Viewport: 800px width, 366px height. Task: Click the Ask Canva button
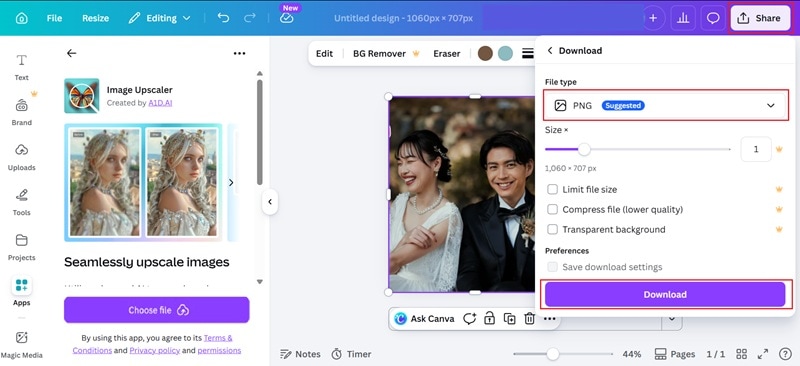pyautogui.click(x=424, y=319)
